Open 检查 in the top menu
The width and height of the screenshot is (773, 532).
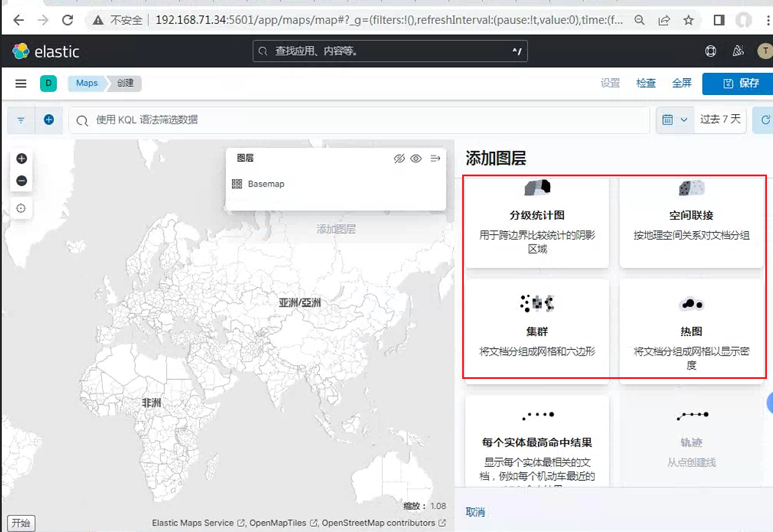(x=646, y=84)
